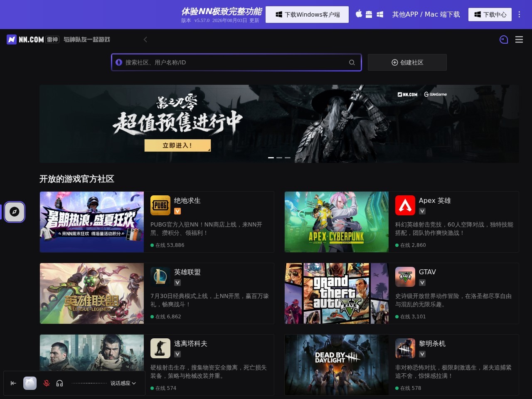The image size is (532, 399).
Task: Click the V badge under Apex 英雄
Action: (x=422, y=211)
